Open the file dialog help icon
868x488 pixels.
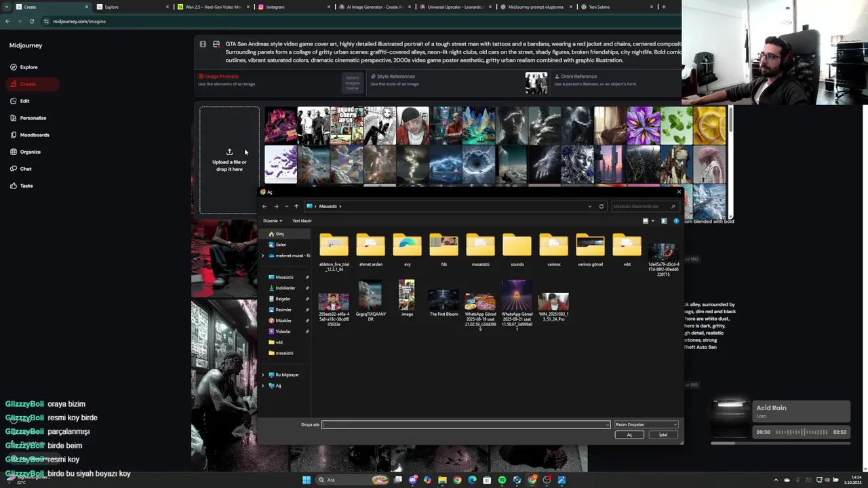pos(676,221)
